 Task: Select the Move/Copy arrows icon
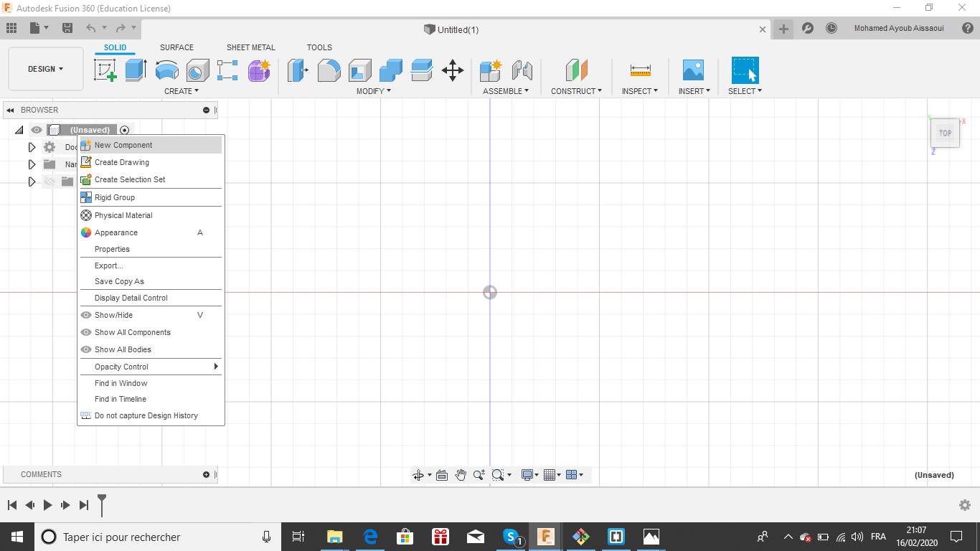click(x=453, y=70)
